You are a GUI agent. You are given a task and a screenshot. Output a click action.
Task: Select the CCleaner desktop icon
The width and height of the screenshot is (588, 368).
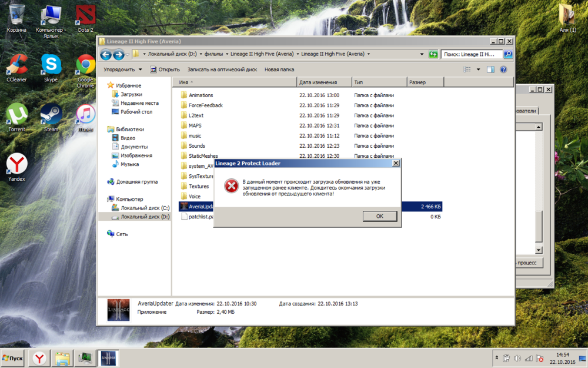click(x=16, y=66)
